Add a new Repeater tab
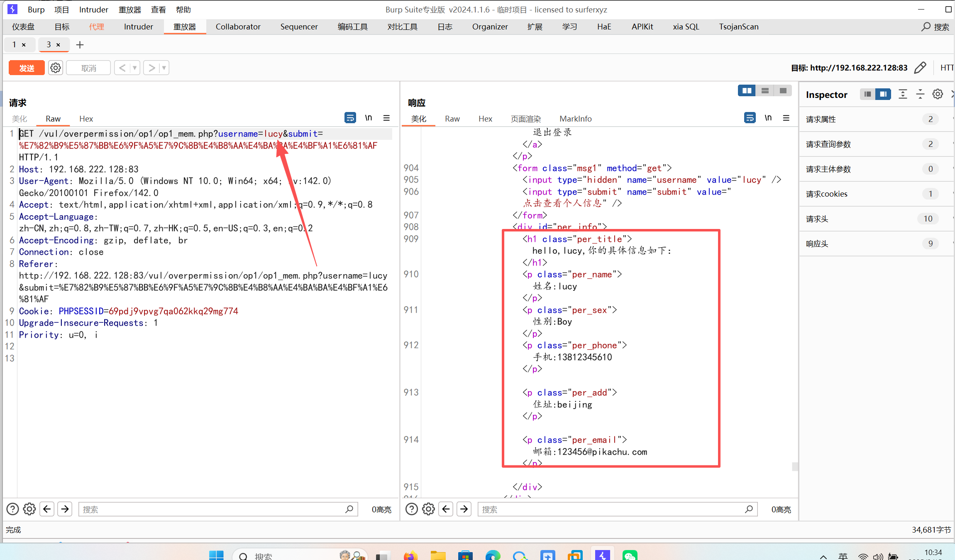 80,44
